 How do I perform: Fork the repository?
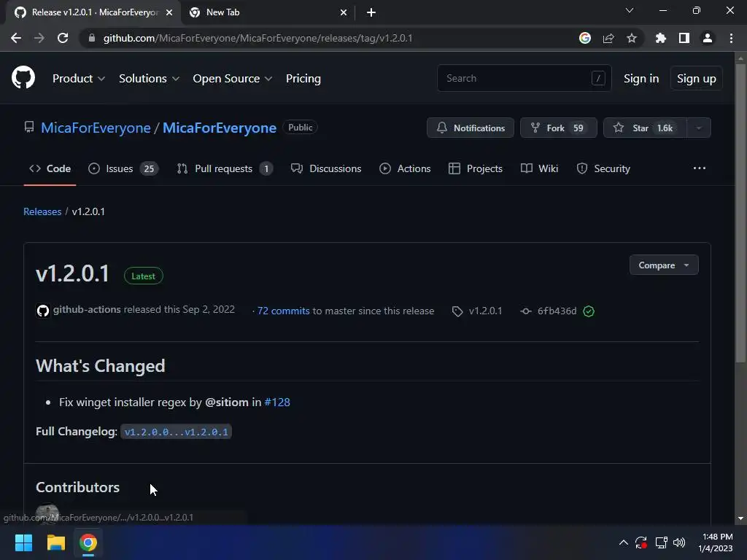tap(558, 128)
